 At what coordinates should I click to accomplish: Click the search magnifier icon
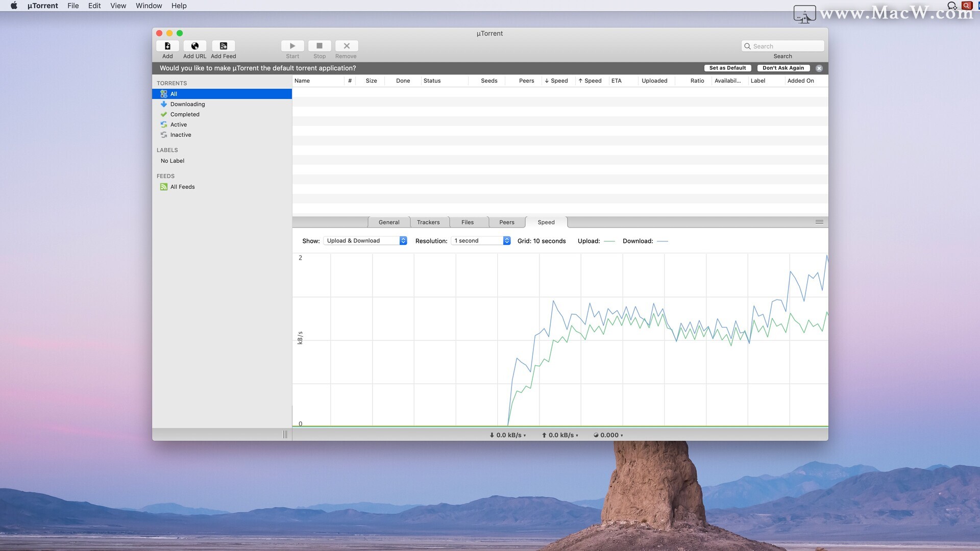(748, 46)
